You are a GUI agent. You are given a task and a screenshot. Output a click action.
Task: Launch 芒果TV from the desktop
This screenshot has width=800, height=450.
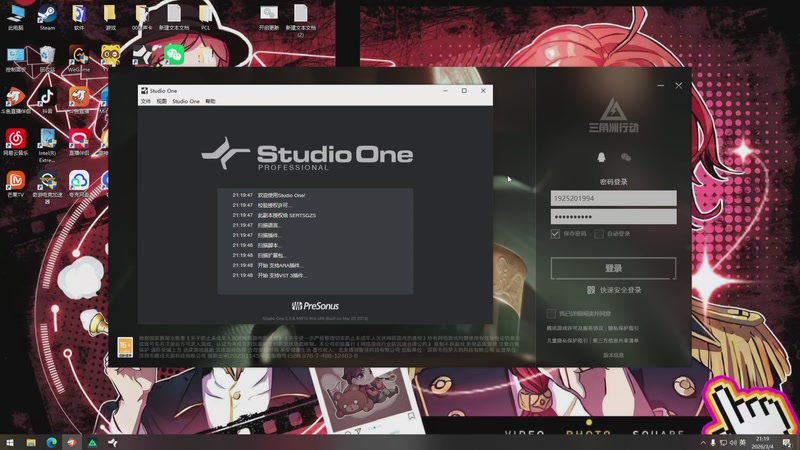tap(16, 184)
